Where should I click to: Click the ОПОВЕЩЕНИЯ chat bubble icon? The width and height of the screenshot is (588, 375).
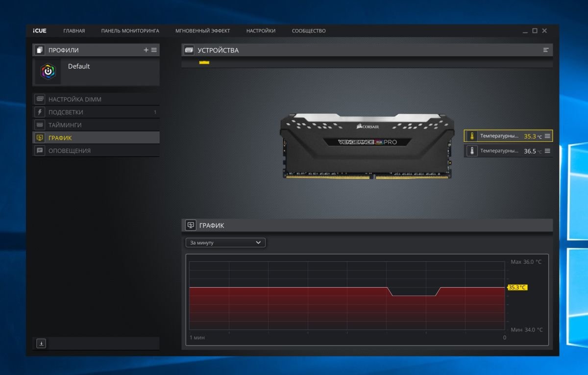40,150
